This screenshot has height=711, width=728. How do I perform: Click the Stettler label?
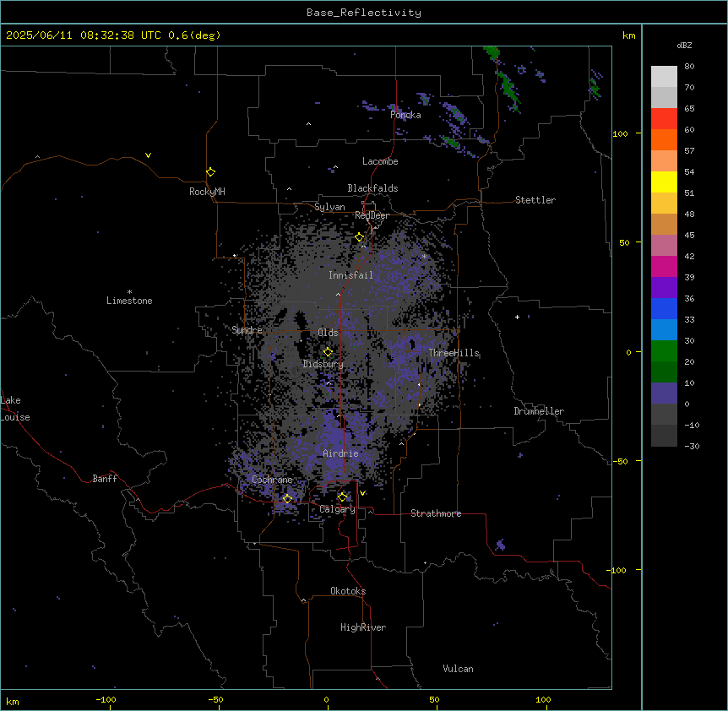(535, 200)
